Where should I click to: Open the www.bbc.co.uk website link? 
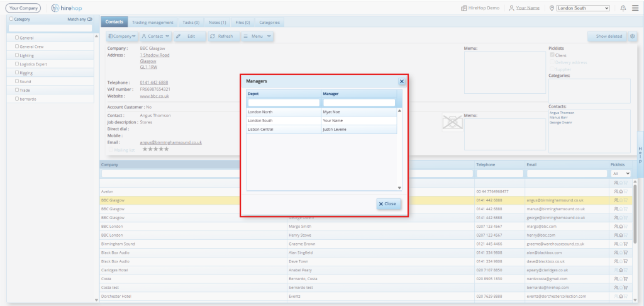(155, 96)
